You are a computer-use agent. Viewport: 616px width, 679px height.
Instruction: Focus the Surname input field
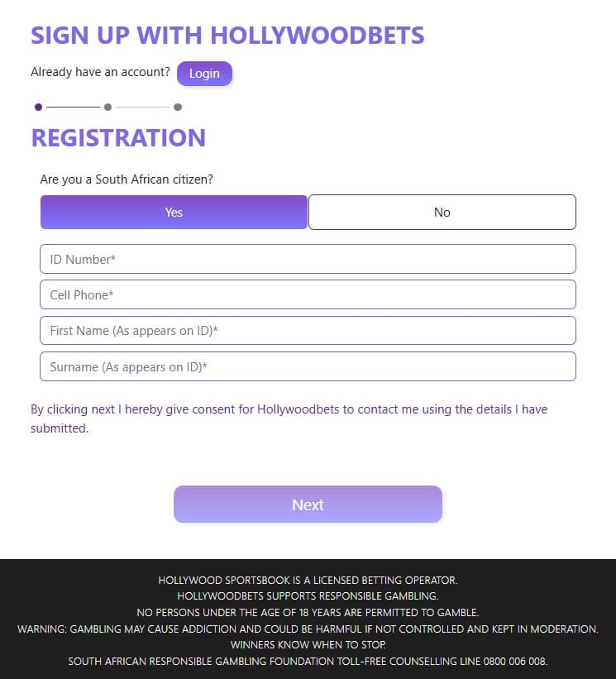(x=308, y=366)
